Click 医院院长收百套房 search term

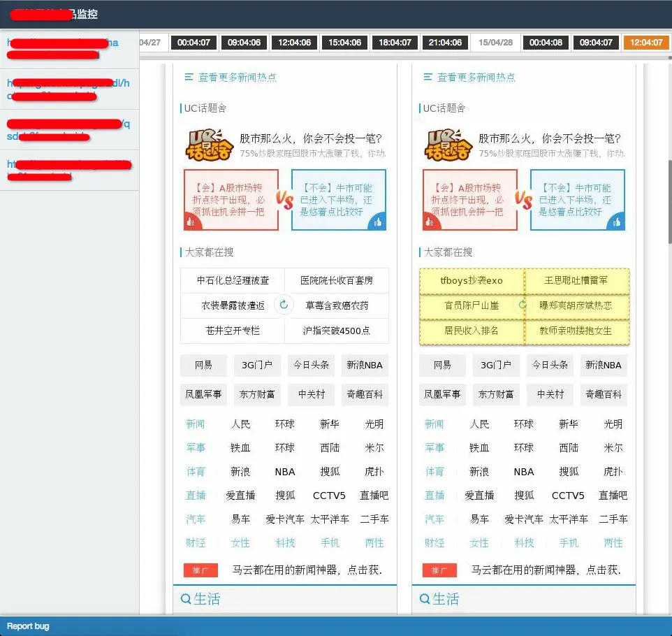click(337, 280)
